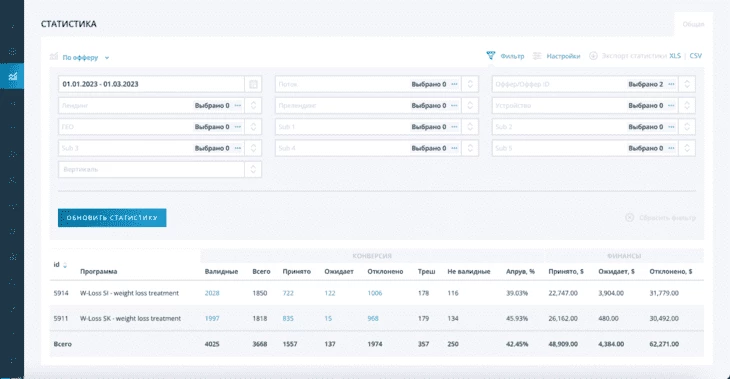Expand the Устройство dropdown arrows

click(x=687, y=106)
